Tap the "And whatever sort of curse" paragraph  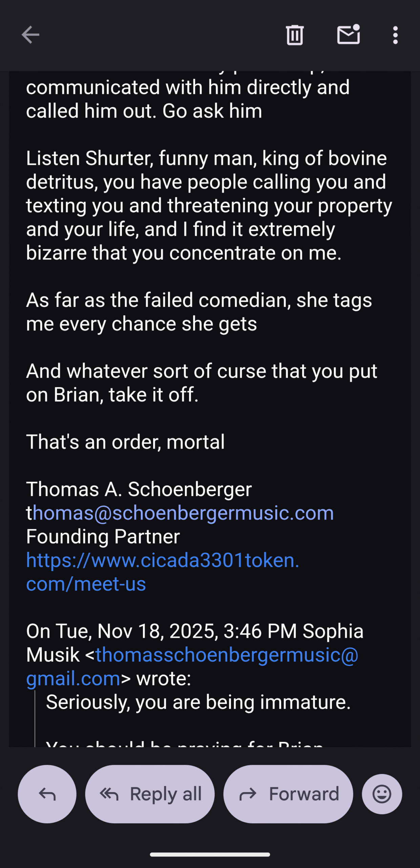(x=202, y=383)
